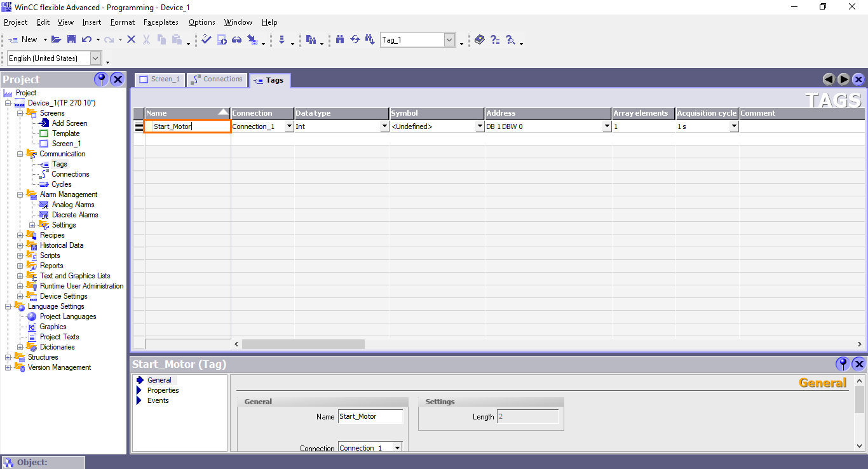Click the Cut scissors icon

click(x=146, y=39)
